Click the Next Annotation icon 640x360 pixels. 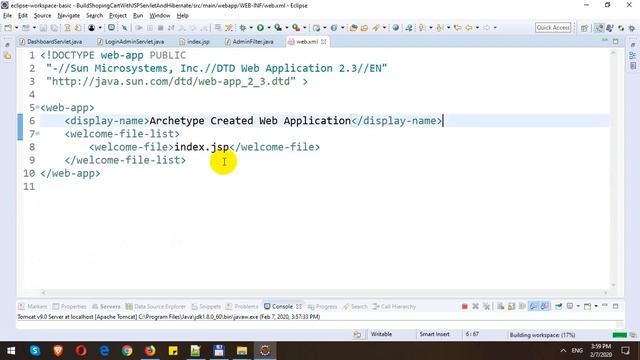(x=422, y=28)
